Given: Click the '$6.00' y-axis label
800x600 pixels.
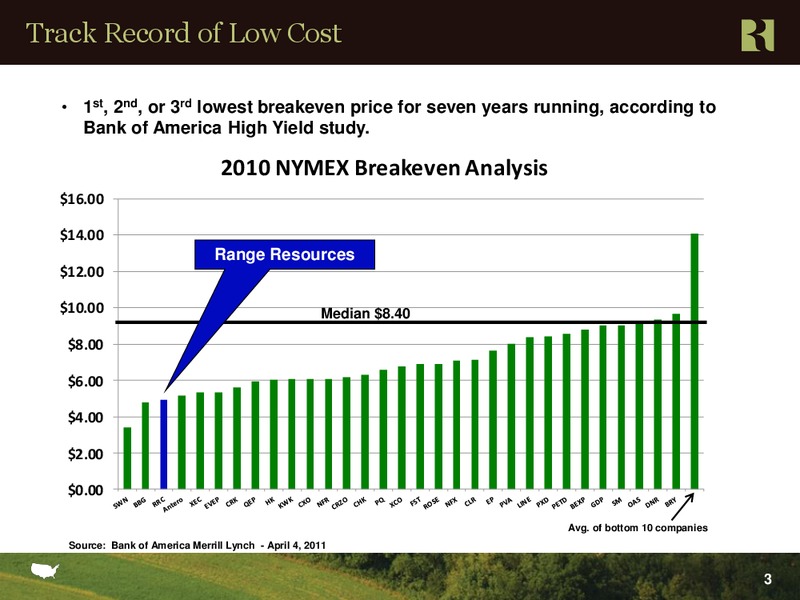Looking at the screenshot, I should pos(86,381).
